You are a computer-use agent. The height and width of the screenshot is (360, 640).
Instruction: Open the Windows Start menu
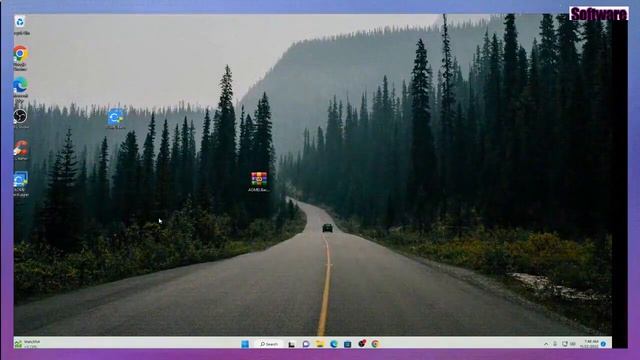(245, 344)
